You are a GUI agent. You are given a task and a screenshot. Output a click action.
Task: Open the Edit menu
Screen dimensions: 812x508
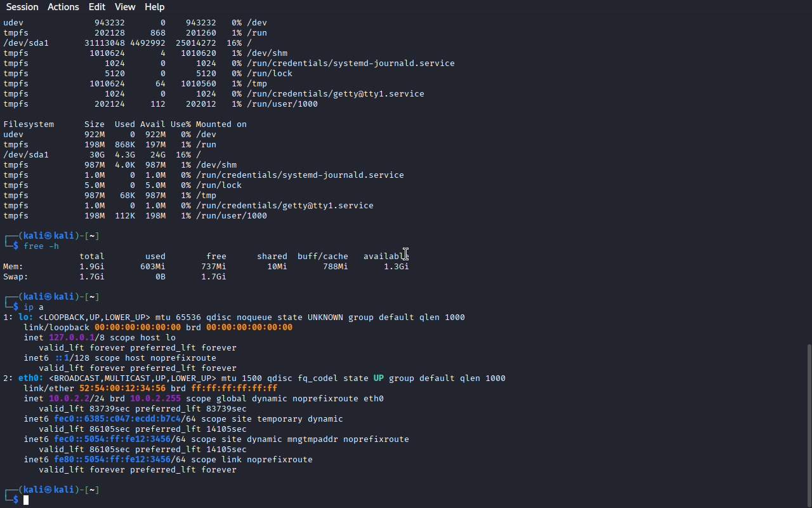97,7
